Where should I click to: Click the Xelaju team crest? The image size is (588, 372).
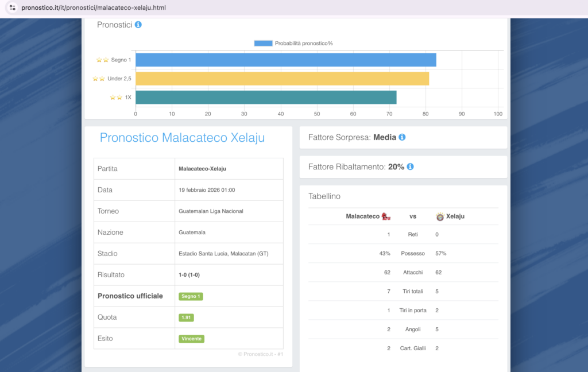(440, 216)
